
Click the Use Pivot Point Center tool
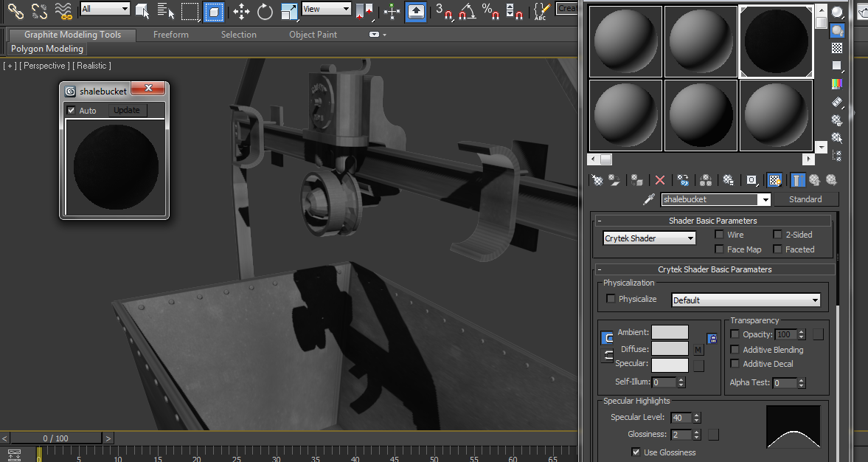[x=364, y=10]
